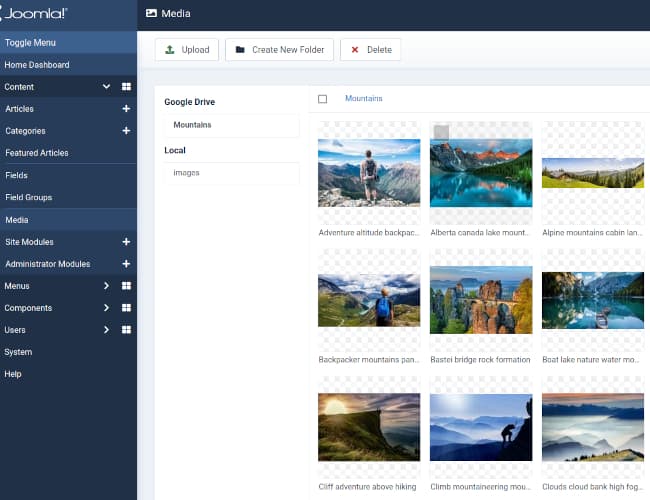
Task: Open the Menus dashboard grid icon
Action: coord(126,286)
